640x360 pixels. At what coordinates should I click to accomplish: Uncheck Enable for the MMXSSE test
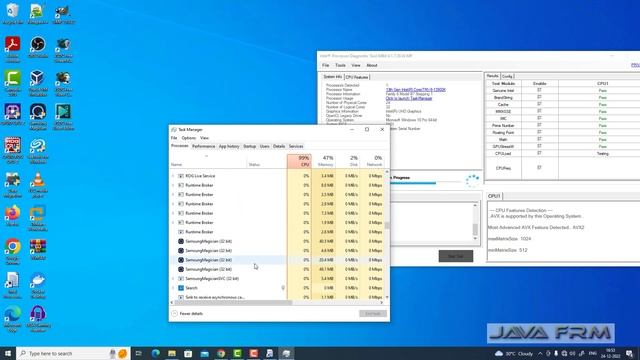click(539, 111)
